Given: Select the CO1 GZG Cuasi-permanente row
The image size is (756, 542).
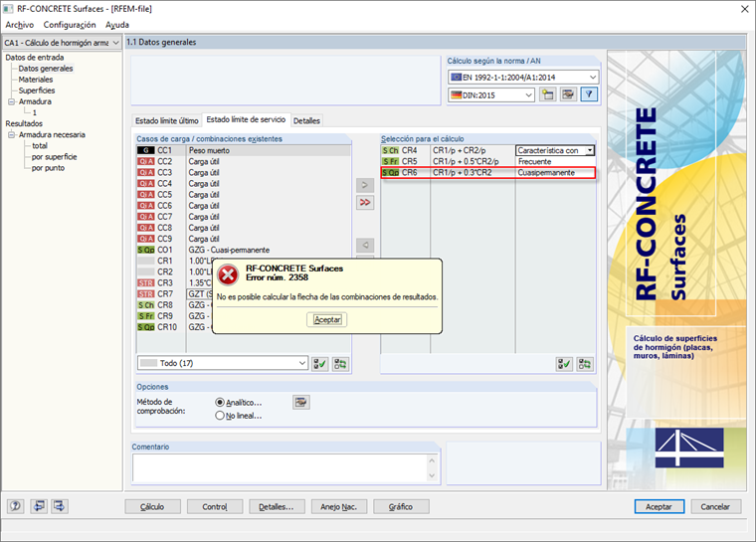Looking at the screenshot, I should (244, 250).
